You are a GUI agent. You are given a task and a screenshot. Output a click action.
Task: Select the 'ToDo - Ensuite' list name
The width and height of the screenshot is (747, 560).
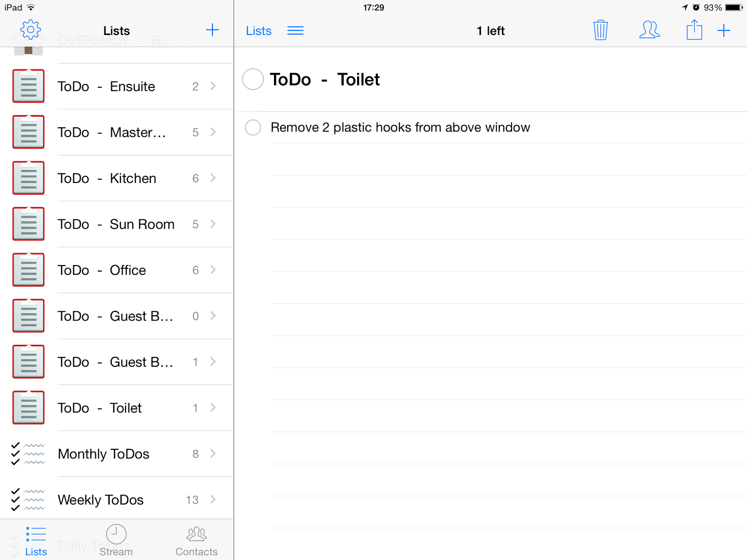tap(106, 86)
